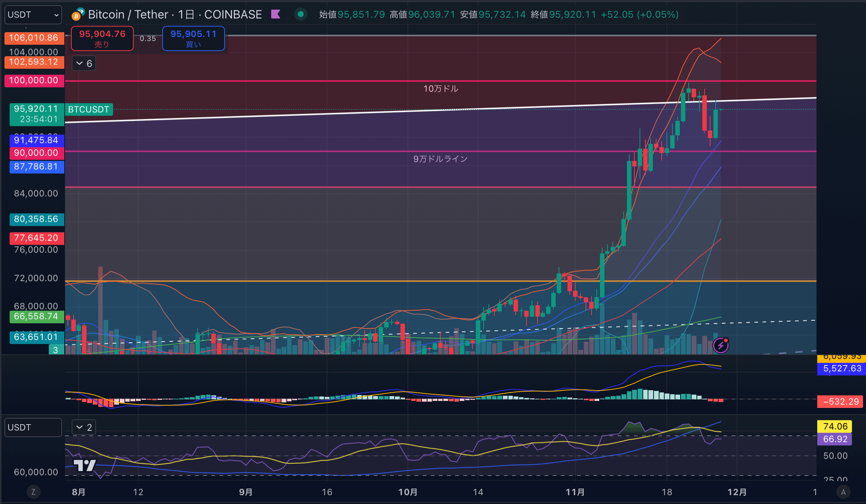The image size is (866, 504).
Task: Click the 95,920.11 current price label
Action: click(37, 114)
